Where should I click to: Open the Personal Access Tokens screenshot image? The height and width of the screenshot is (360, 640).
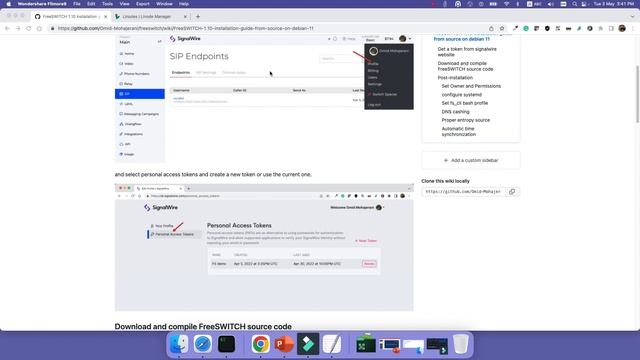click(x=264, y=247)
